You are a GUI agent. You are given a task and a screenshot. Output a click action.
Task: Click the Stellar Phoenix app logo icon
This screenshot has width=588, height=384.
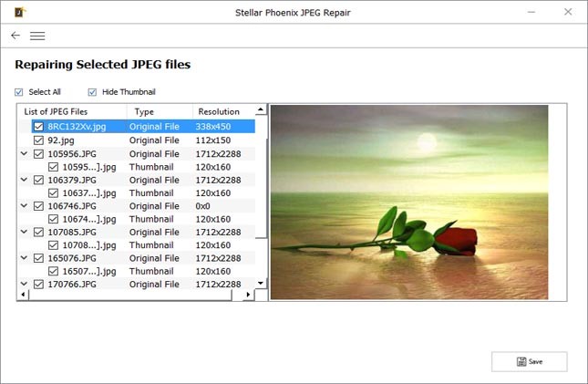[x=9, y=11]
